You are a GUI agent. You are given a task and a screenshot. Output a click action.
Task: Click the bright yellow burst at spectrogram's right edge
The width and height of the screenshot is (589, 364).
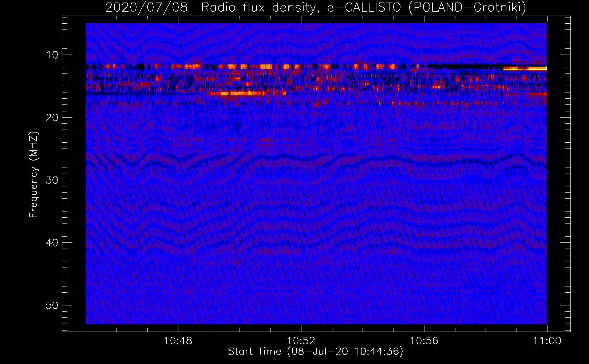[525, 68]
